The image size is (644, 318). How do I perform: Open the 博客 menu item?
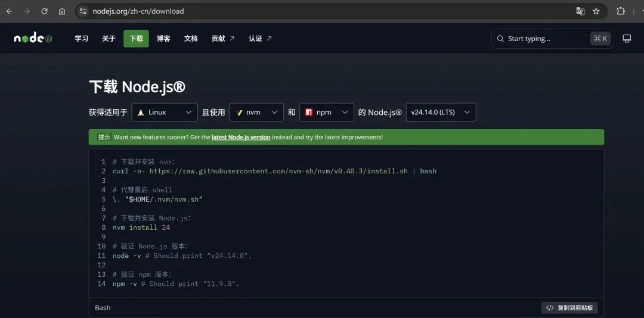pos(163,39)
